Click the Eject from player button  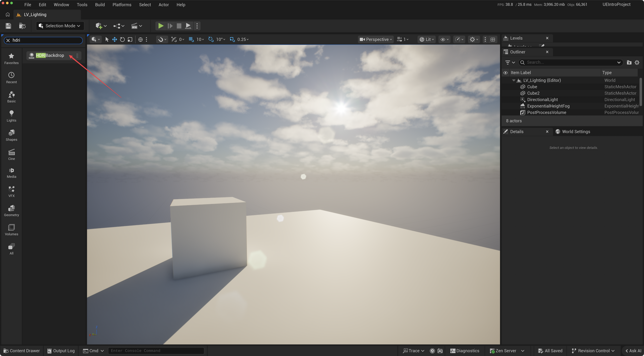pos(188,26)
